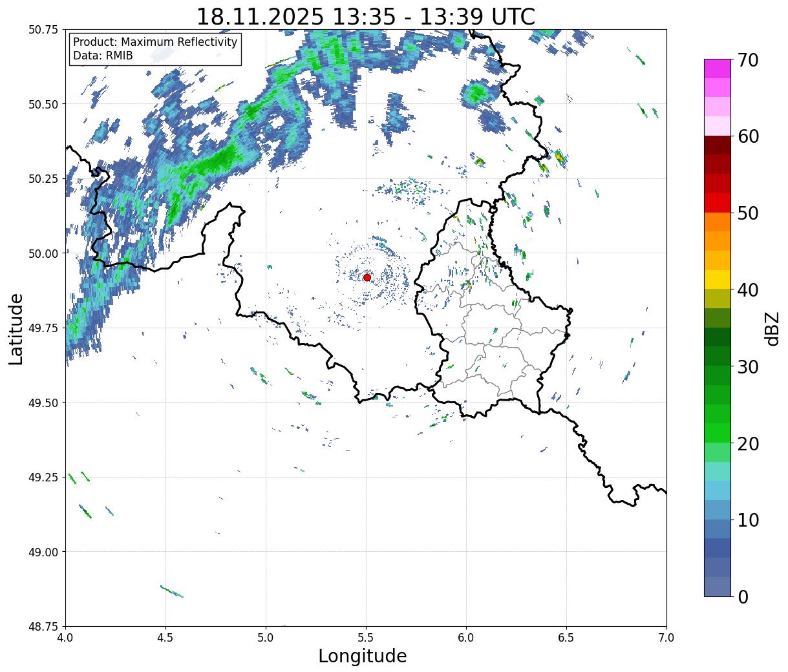Click latitude tick label 49.25
788x672 pixels.
click(x=43, y=477)
